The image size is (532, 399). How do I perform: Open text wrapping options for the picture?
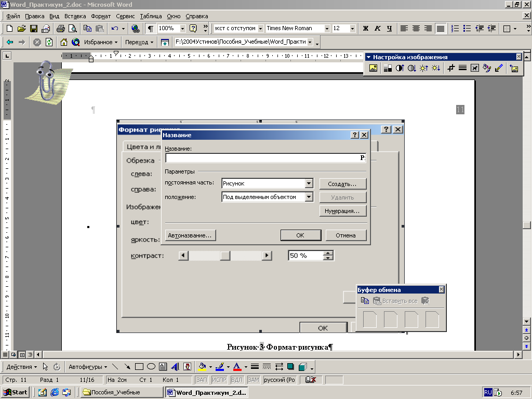click(475, 68)
